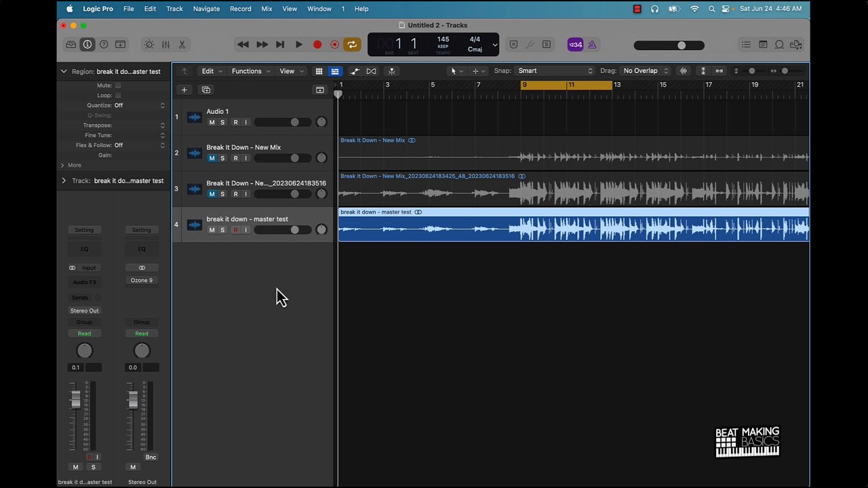This screenshot has width=868, height=488.
Task: Open the View dropdown in tracks area
Action: click(292, 71)
